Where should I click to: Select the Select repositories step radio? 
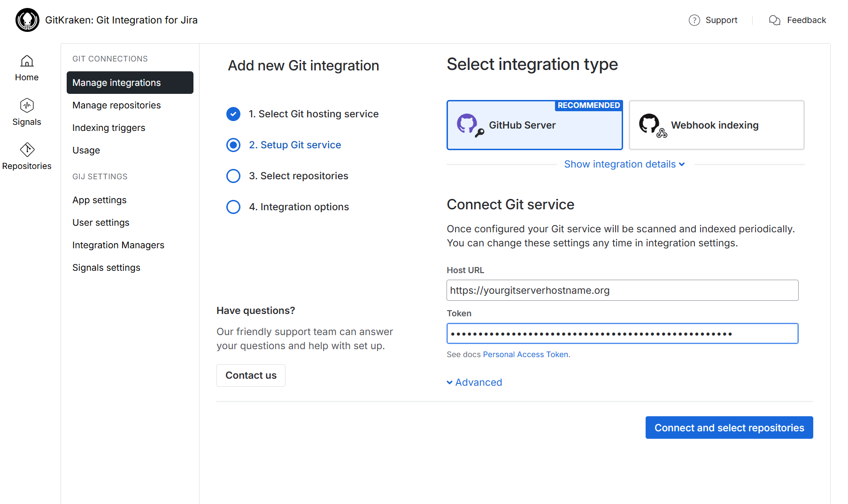coord(233,176)
